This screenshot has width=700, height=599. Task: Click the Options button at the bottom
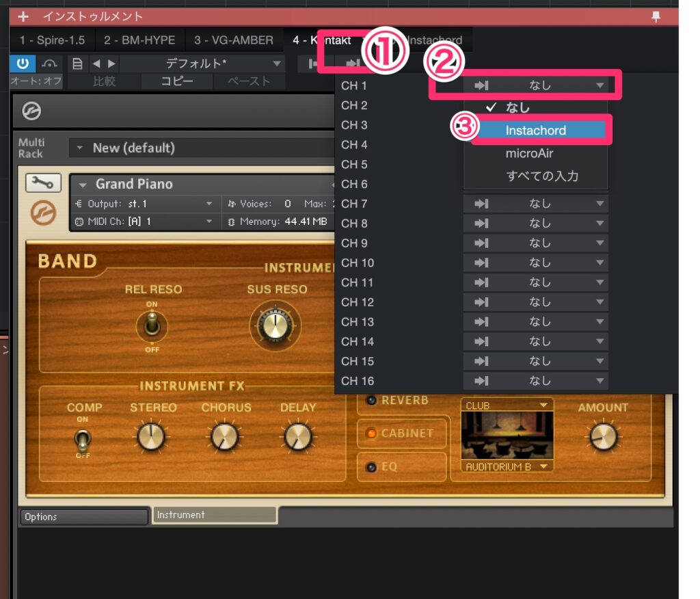83,516
